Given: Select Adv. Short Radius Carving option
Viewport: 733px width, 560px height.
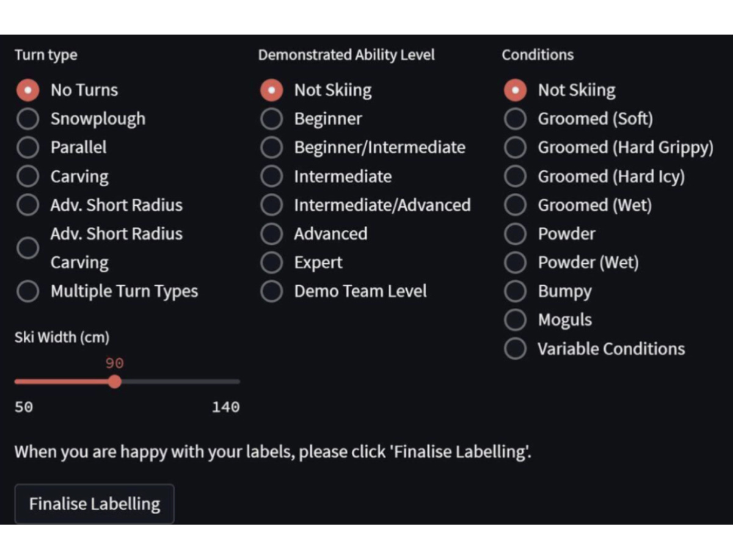Looking at the screenshot, I should (27, 248).
